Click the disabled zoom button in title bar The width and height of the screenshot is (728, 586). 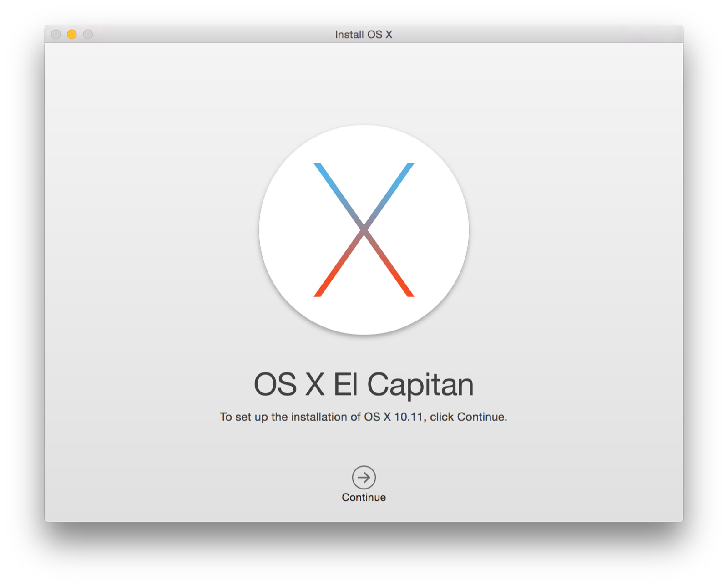88,34
